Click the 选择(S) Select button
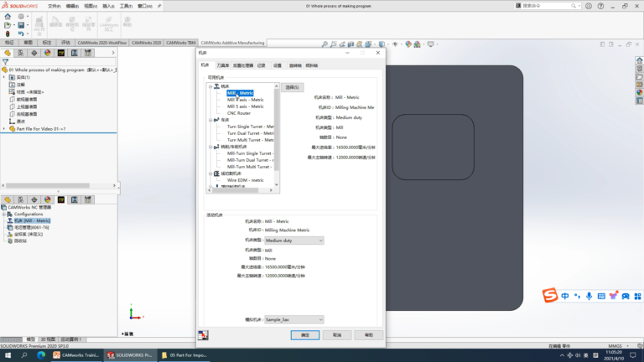Viewport: 644px width, 362px height. pos(293,87)
